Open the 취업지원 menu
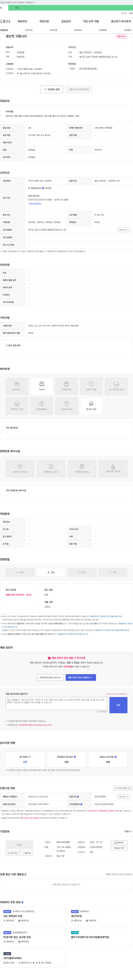The image size is (133, 980). (x=44, y=21)
